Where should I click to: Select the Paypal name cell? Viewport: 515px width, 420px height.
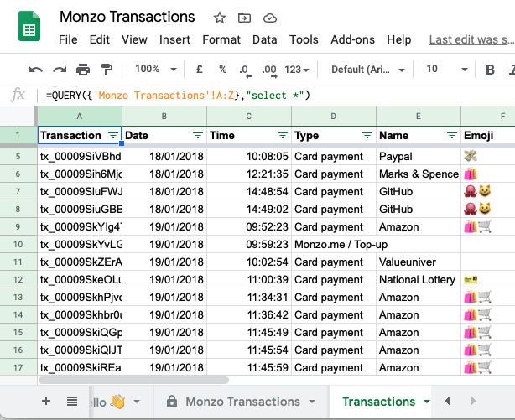(x=419, y=156)
